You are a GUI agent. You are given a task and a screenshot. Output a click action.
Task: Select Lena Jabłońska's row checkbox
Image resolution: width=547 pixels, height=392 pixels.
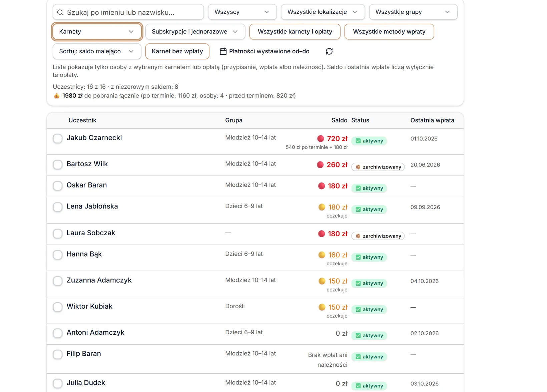pyautogui.click(x=58, y=207)
